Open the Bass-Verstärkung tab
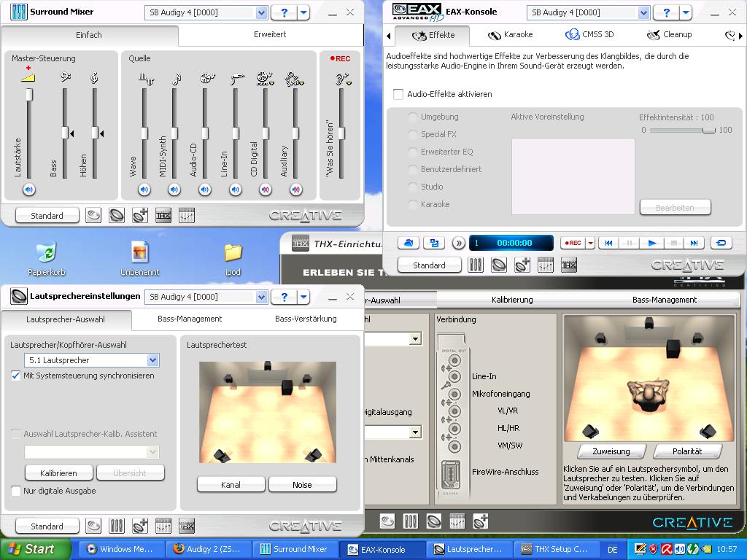Viewport: 747px width, 560px height. [x=306, y=319]
